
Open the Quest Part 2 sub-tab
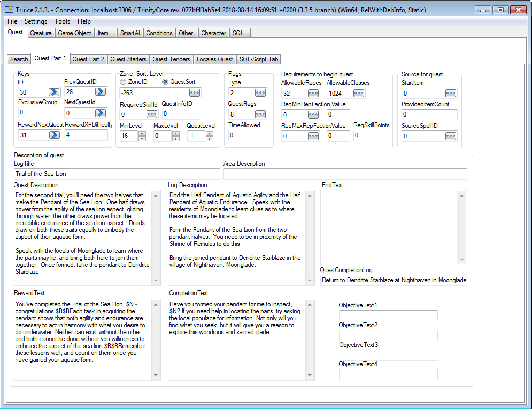88,59
